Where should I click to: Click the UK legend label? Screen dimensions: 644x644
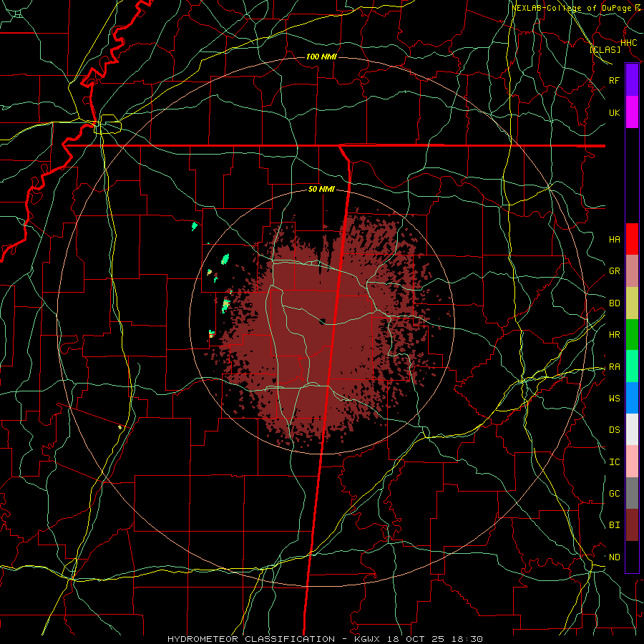[x=614, y=112]
